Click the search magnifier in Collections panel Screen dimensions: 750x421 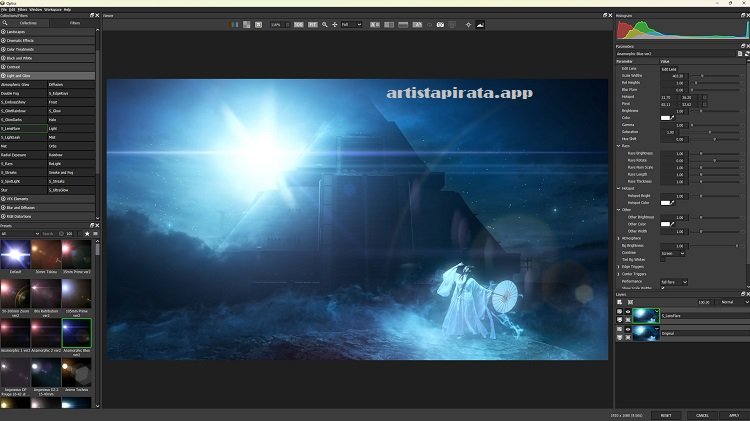pyautogui.click(x=5, y=22)
